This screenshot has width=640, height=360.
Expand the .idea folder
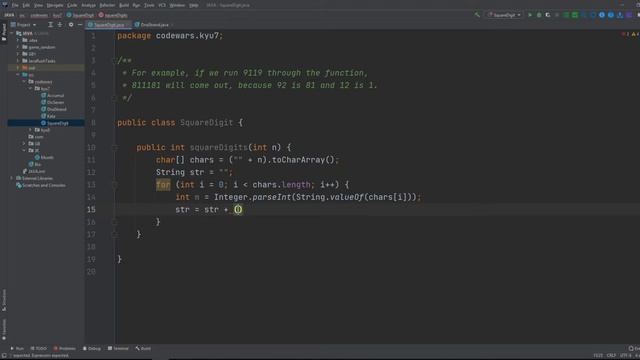(18, 40)
